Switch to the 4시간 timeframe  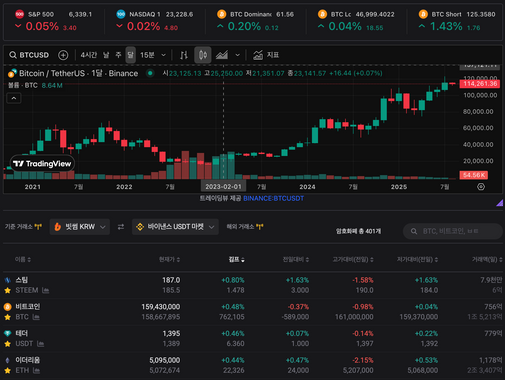[x=89, y=55]
